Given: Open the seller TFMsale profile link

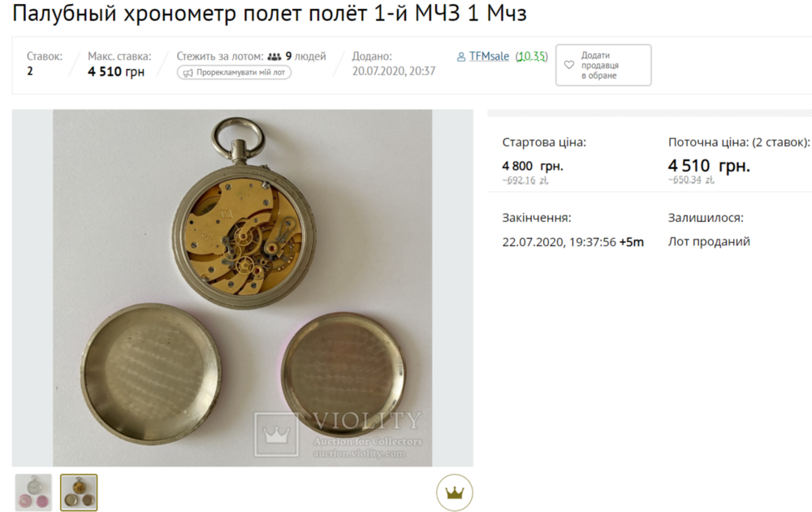Looking at the screenshot, I should click(489, 56).
